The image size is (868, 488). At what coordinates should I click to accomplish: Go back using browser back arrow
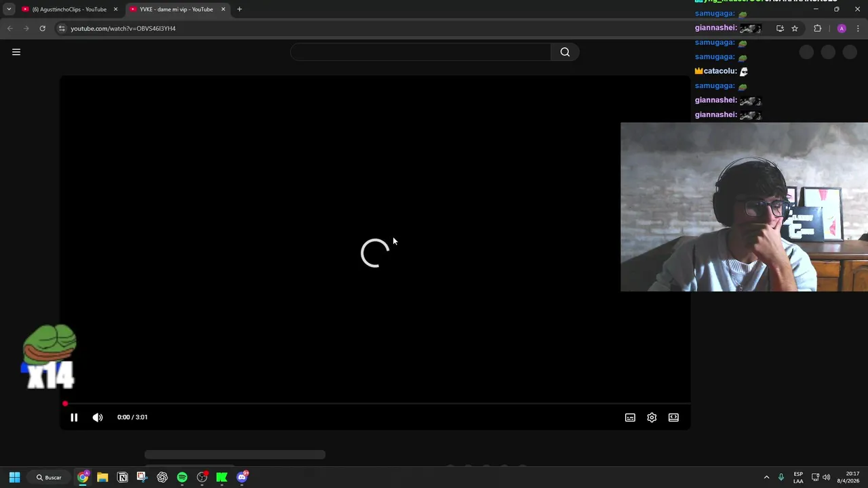tap(9, 28)
